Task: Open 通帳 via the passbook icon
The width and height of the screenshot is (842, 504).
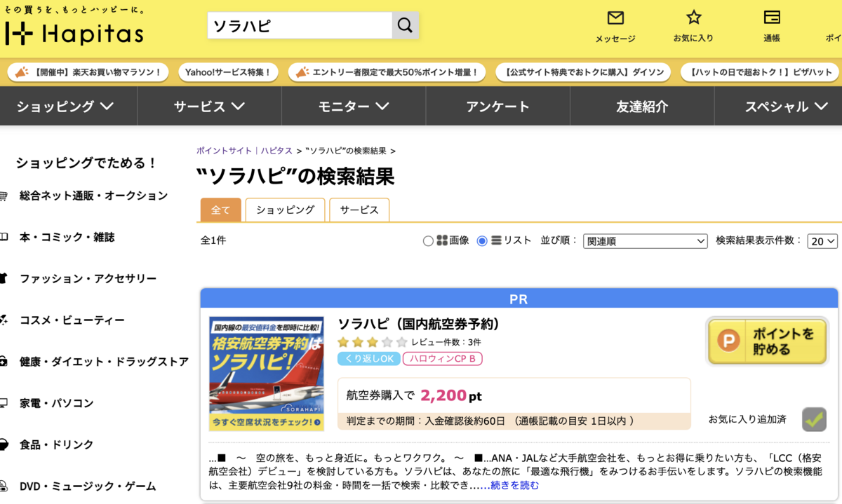Action: [x=772, y=15]
